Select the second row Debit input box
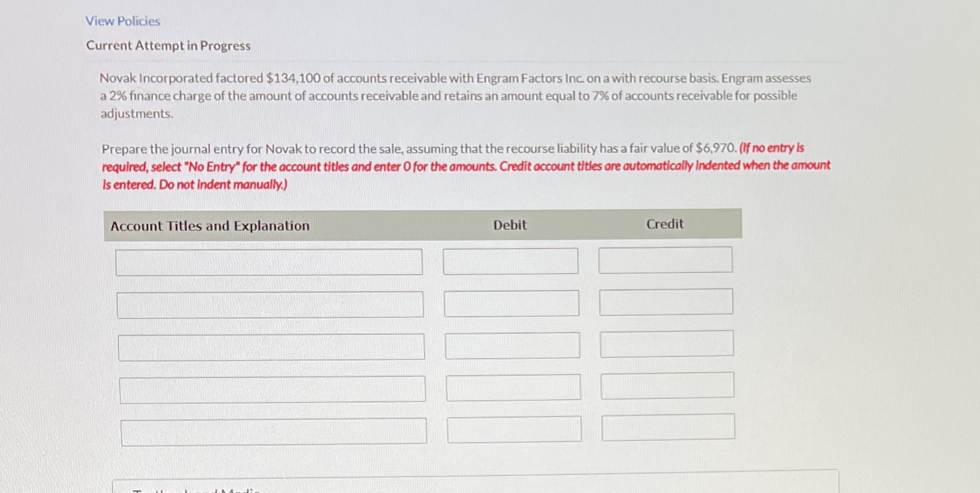This screenshot has height=493, width=980. (x=512, y=303)
